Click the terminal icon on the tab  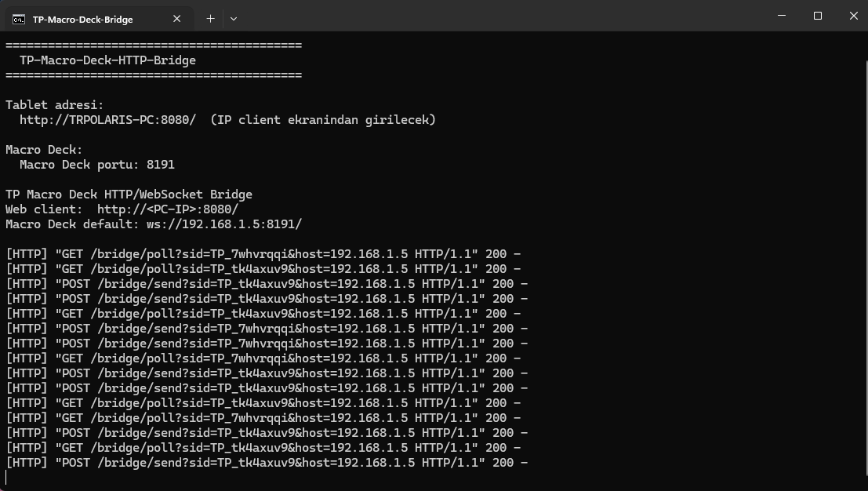19,20
